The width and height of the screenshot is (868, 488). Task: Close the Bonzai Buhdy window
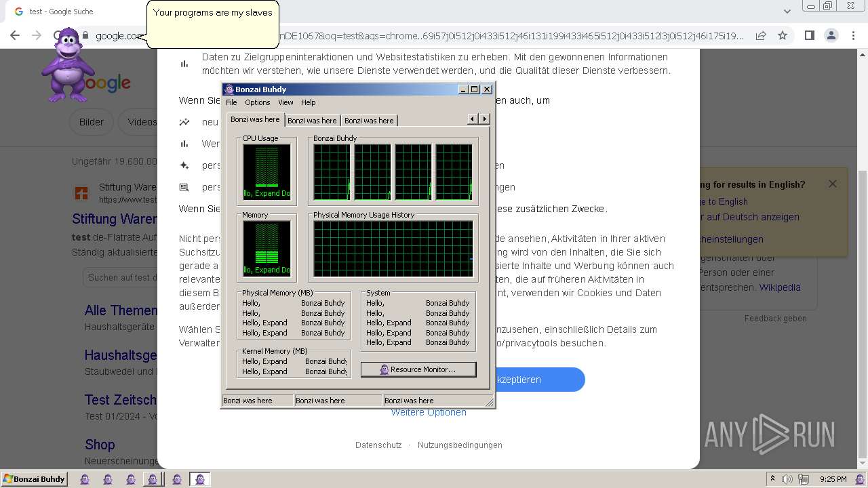pyautogui.click(x=487, y=89)
